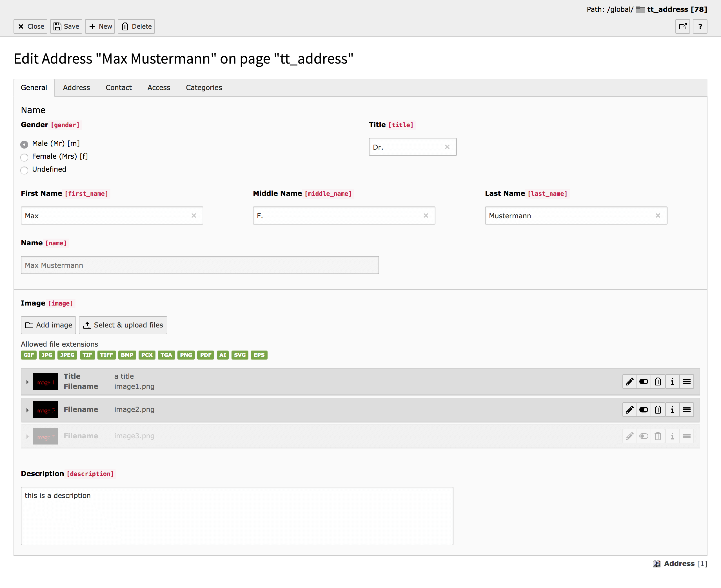The height and width of the screenshot is (588, 721).
Task: Expand the image1.png file row
Action: click(x=27, y=382)
